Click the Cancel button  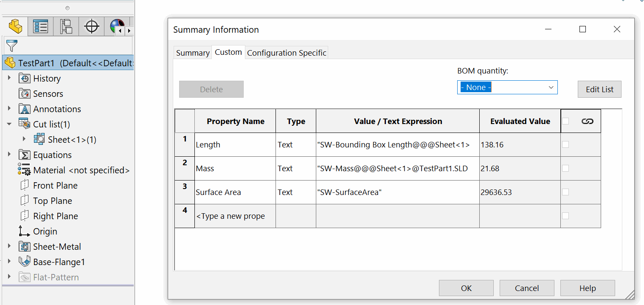[x=527, y=288]
